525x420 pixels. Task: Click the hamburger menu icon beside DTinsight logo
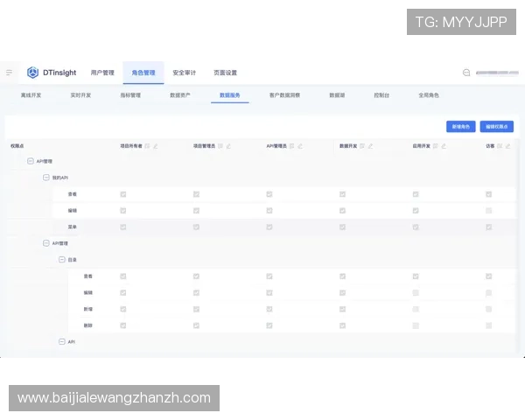pos(10,73)
